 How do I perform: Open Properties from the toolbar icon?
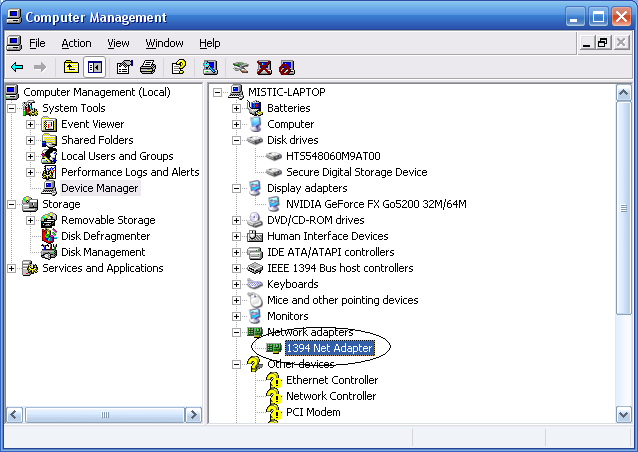click(x=125, y=67)
